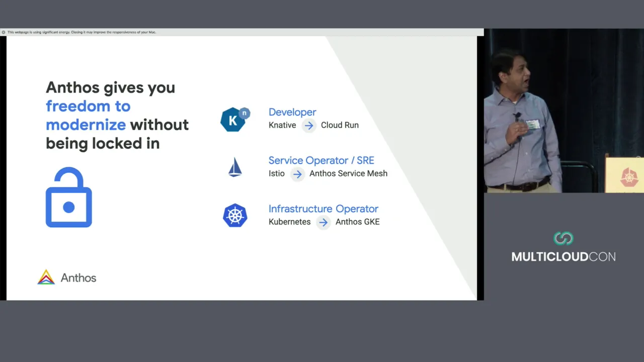Click the 'Kubernetes' label text
The width and height of the screenshot is (644, 362).
click(290, 222)
